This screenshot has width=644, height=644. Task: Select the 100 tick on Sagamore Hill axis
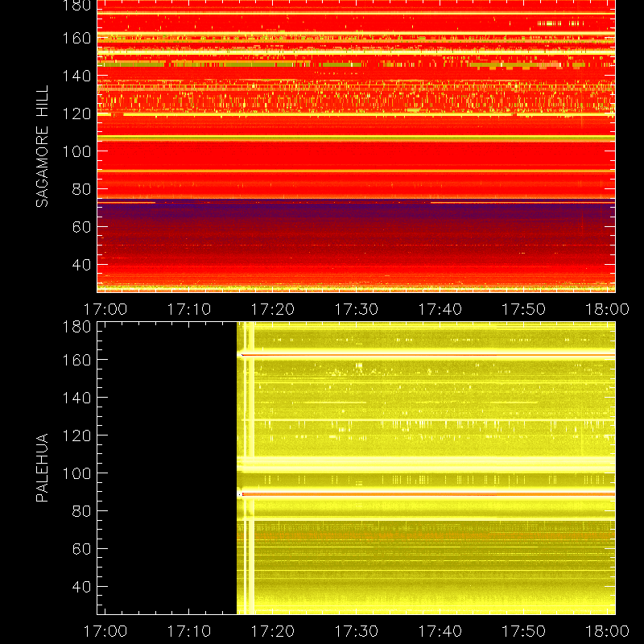[76, 151]
